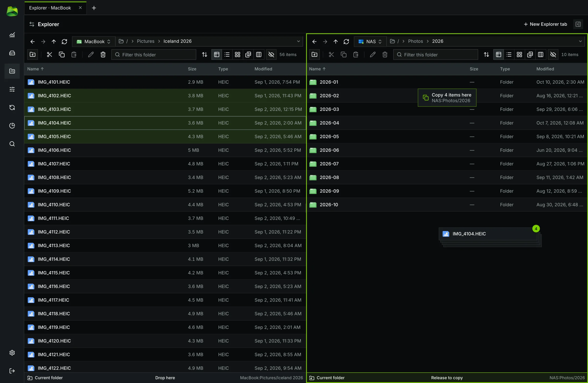The height and width of the screenshot is (383, 588).
Task: Select the IMG_4110.HEIC file row
Action: coord(165,205)
